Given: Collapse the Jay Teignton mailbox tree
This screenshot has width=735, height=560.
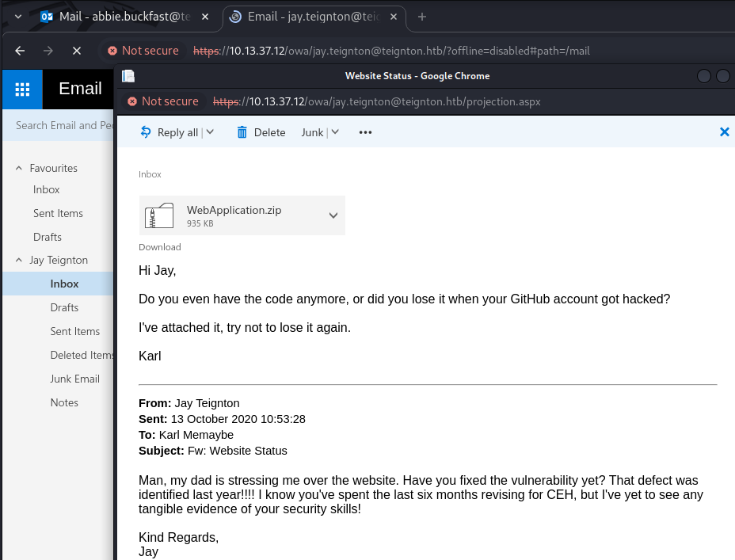Looking at the screenshot, I should (18, 260).
